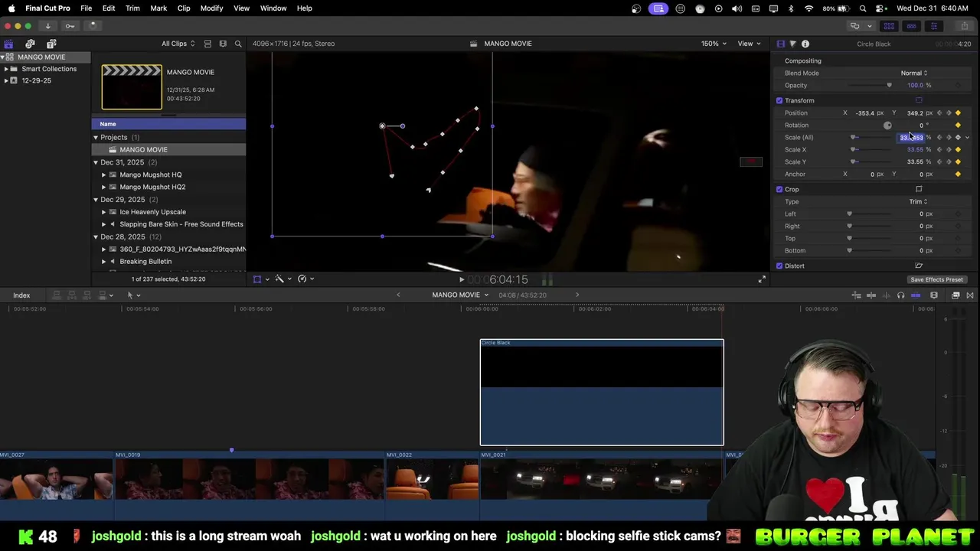The image size is (980, 551).
Task: Open the All Clips filter dropdown
Action: (178, 44)
